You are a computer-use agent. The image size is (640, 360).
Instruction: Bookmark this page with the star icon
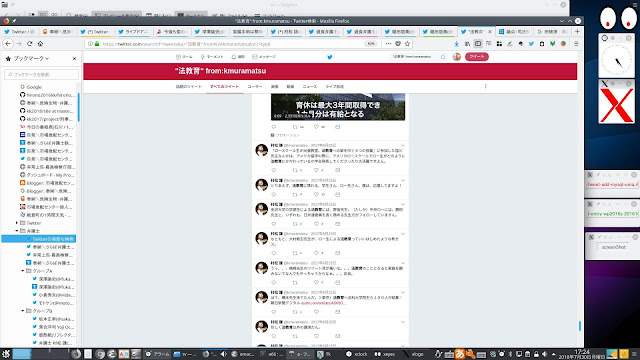point(407,44)
